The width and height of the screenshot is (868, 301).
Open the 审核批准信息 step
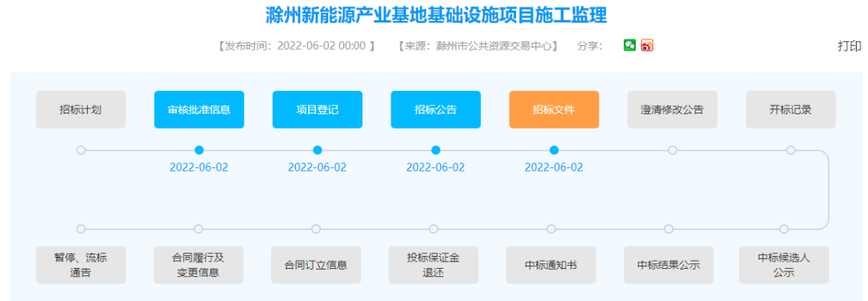199,109
